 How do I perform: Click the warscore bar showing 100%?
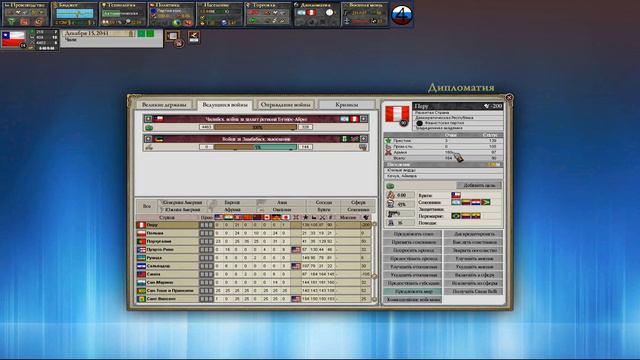point(256,127)
